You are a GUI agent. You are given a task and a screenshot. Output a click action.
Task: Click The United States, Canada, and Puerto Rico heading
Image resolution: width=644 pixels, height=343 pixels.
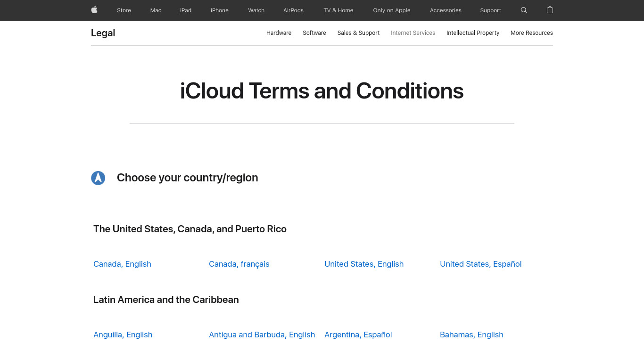pos(190,229)
